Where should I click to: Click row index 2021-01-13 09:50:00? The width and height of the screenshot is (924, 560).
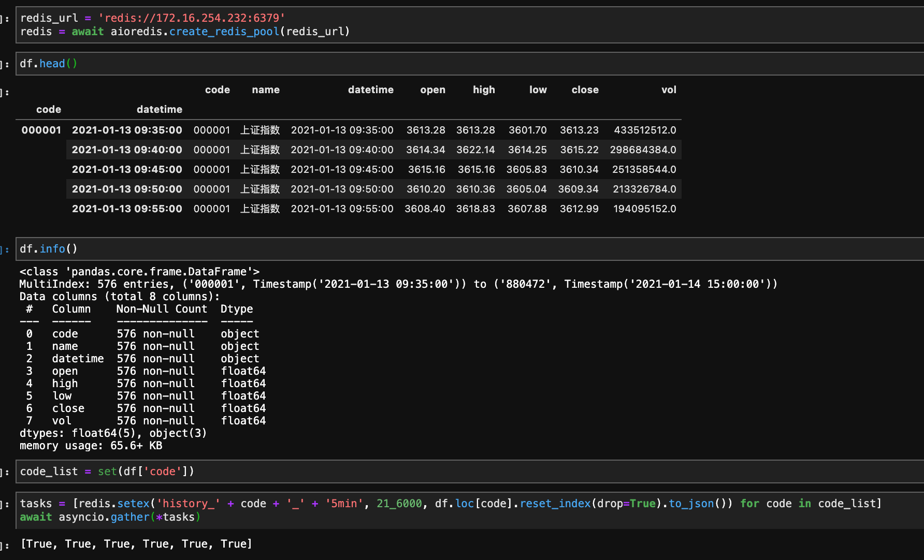pos(127,189)
